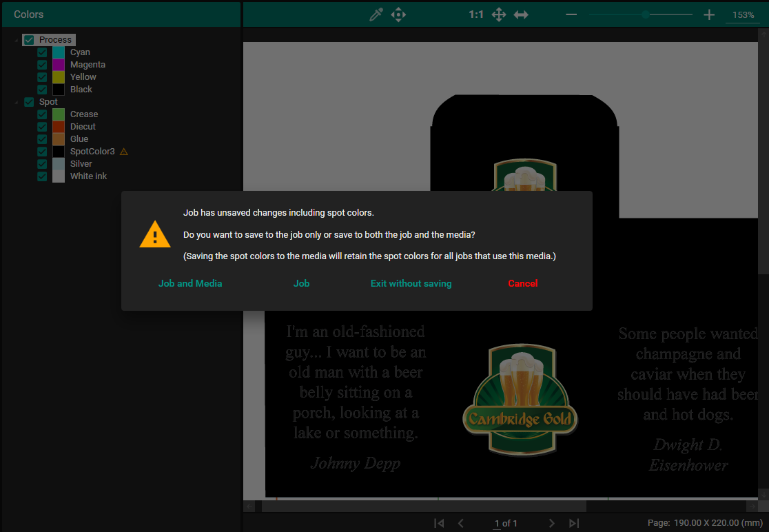Click the zoom slider handle
Image resolution: width=769 pixels, height=532 pixels.
pyautogui.click(x=645, y=14)
